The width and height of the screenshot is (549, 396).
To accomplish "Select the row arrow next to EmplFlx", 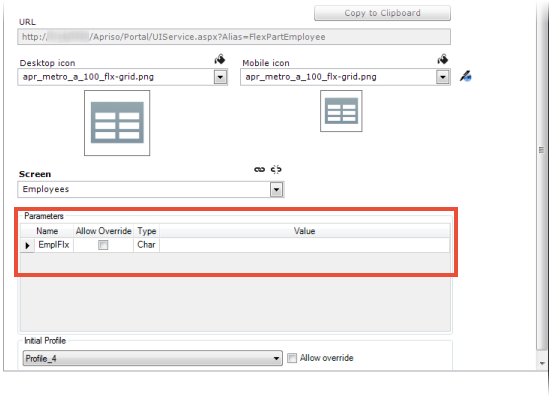I will (x=27, y=245).
